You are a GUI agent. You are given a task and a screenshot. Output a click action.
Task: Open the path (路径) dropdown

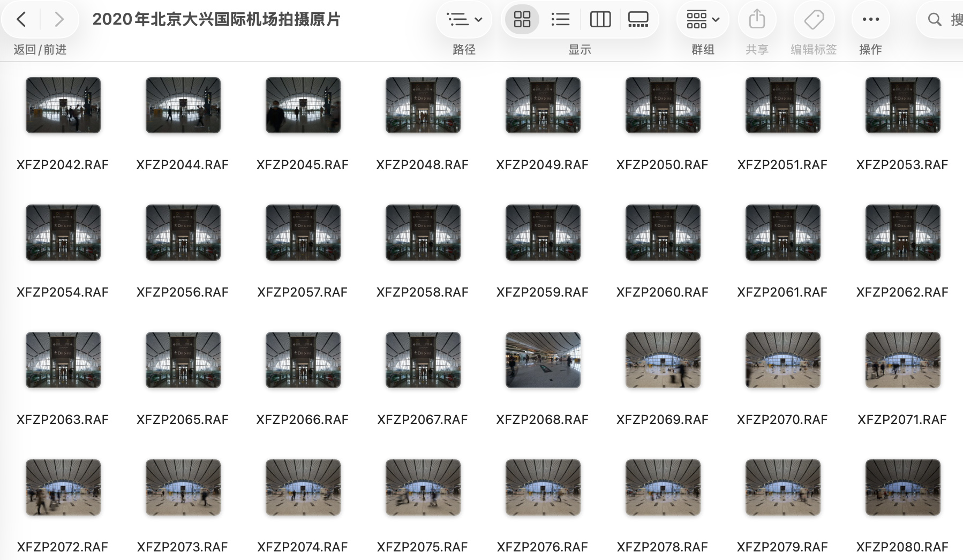click(x=464, y=20)
